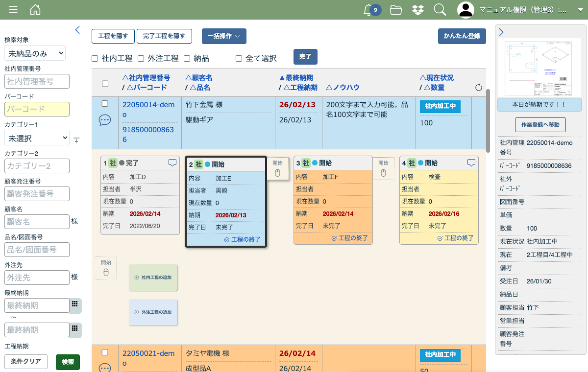Open comment bubble for 22050014-demo row

(x=105, y=120)
